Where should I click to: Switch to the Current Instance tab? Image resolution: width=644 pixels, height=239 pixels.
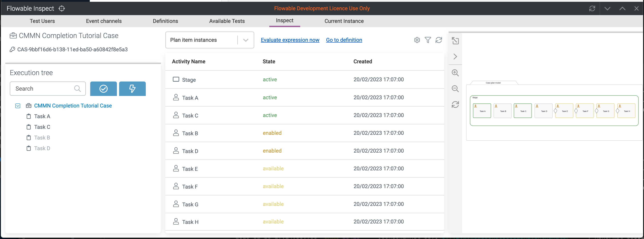pyautogui.click(x=344, y=21)
